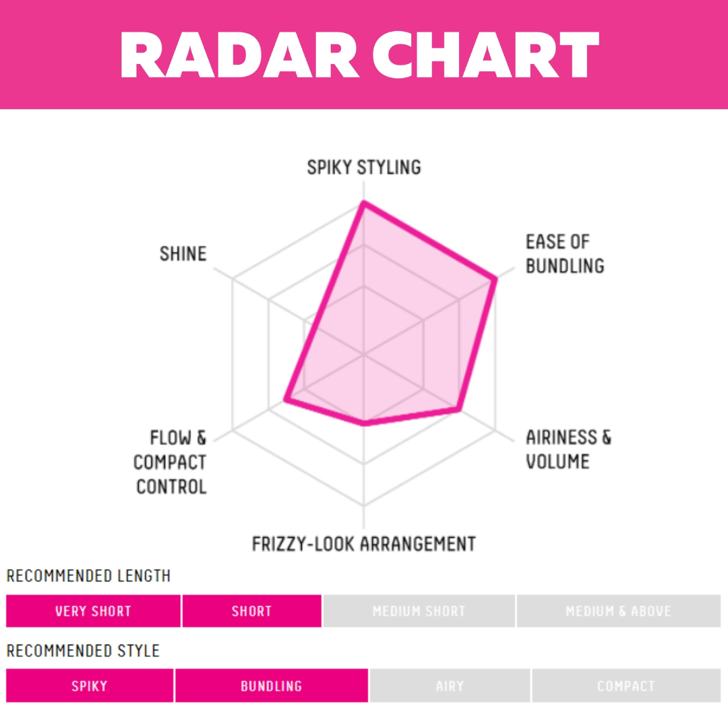Screen dimensions: 728x728
Task: Click the RADAR CHART title banner
Action: click(364, 55)
